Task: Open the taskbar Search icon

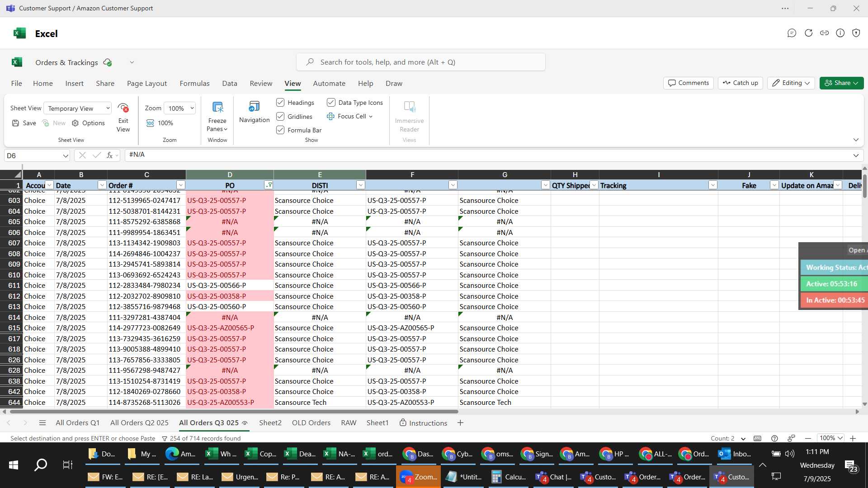Action: point(41,465)
